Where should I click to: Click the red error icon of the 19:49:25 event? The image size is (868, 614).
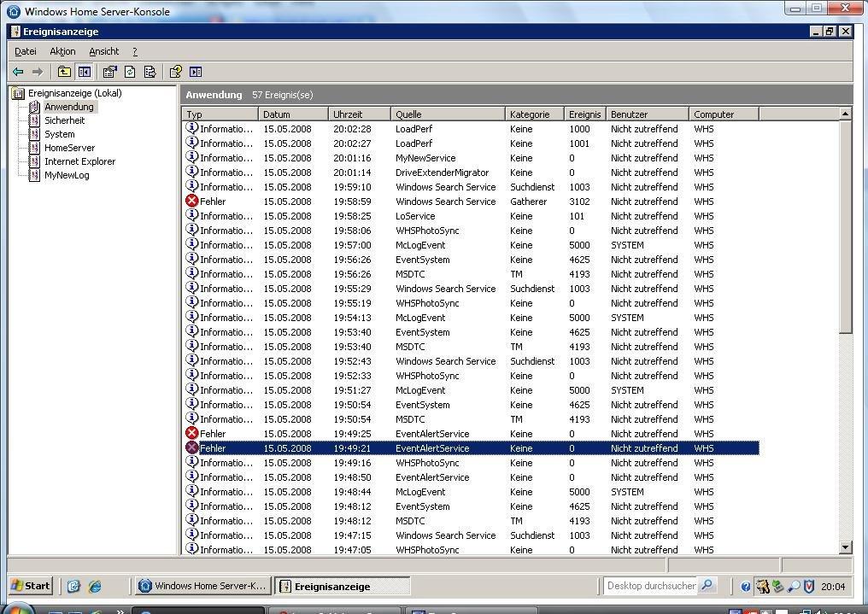(x=191, y=434)
